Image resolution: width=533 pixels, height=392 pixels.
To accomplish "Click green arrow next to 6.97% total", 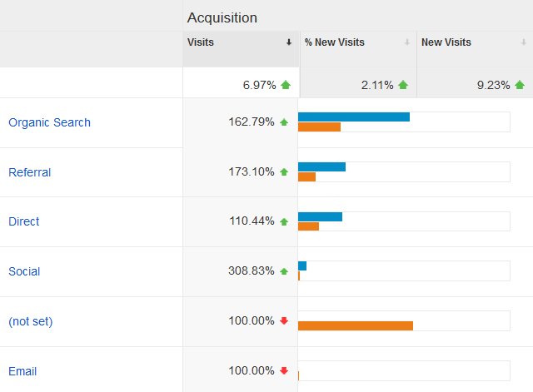I will (286, 85).
